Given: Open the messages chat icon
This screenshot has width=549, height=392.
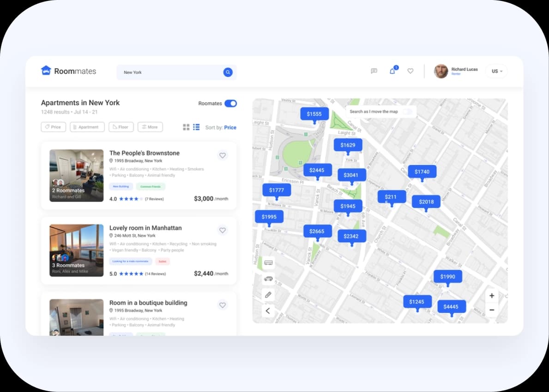Looking at the screenshot, I should [374, 71].
